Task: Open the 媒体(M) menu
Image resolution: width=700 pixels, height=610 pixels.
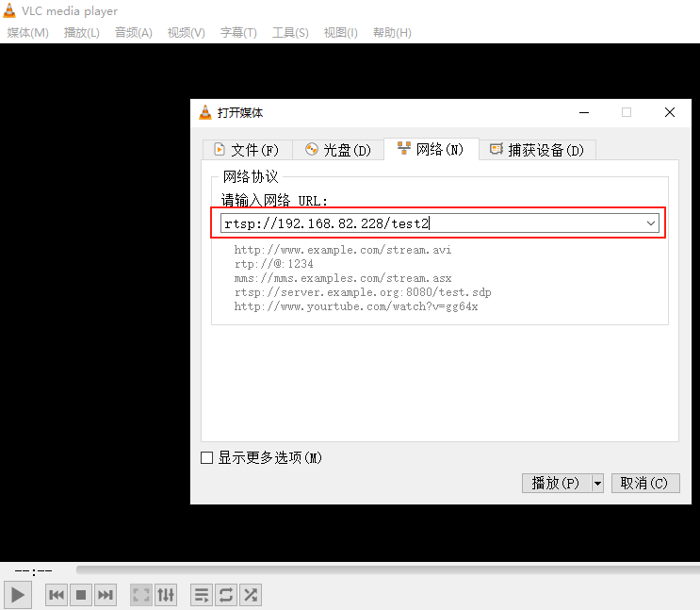Action: [x=27, y=33]
